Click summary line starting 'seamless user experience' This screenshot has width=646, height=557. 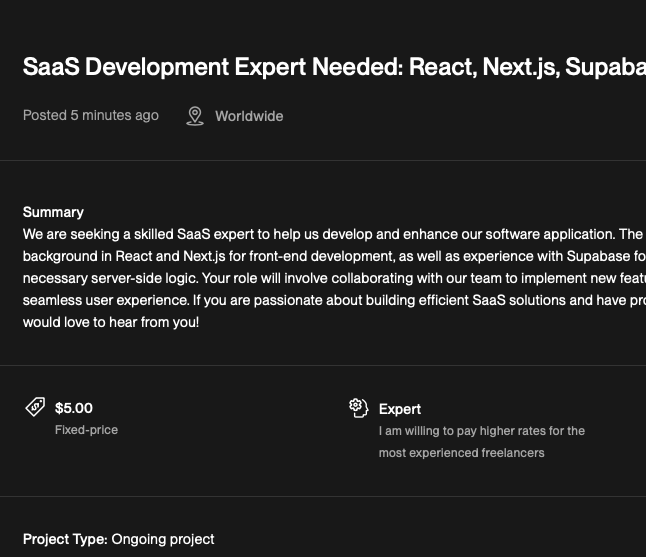334,300
